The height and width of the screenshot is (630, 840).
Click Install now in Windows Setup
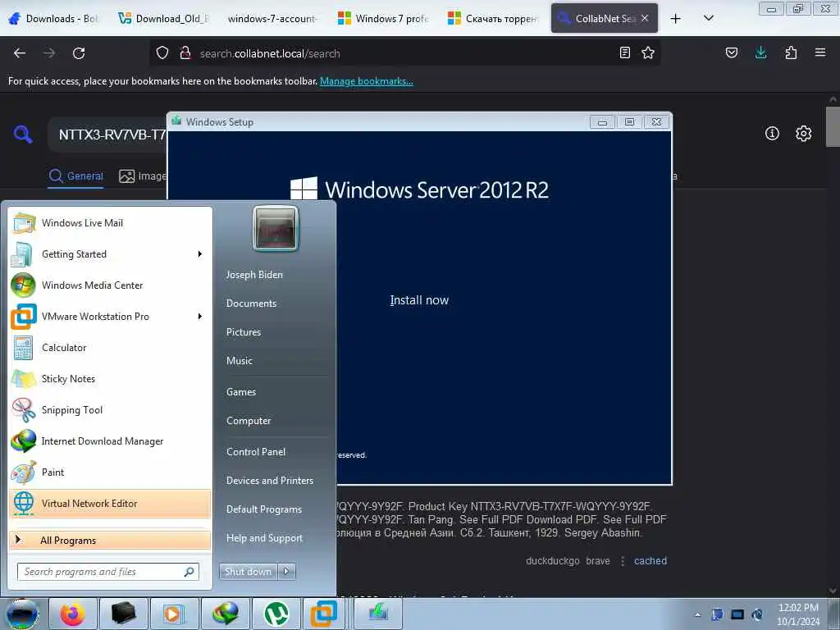[419, 300]
